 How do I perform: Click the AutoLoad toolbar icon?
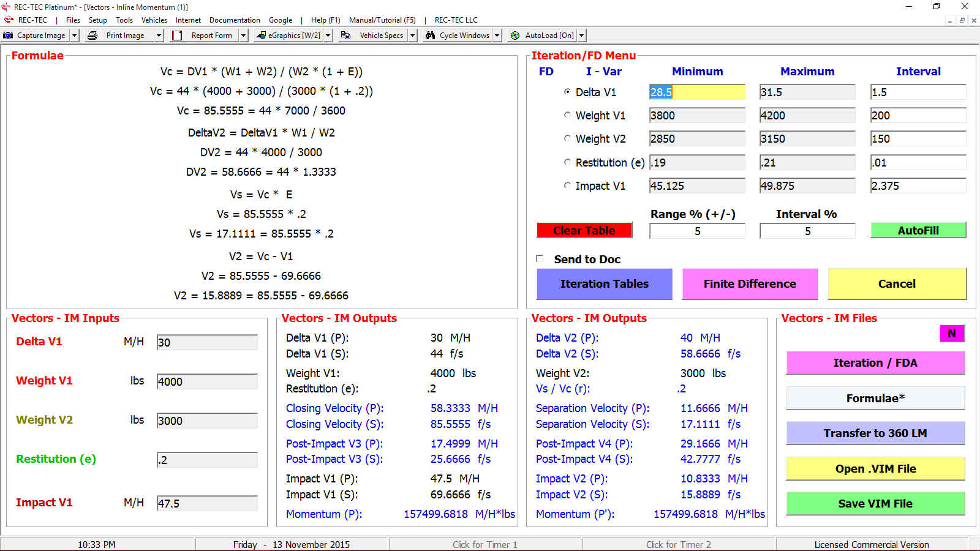click(515, 36)
